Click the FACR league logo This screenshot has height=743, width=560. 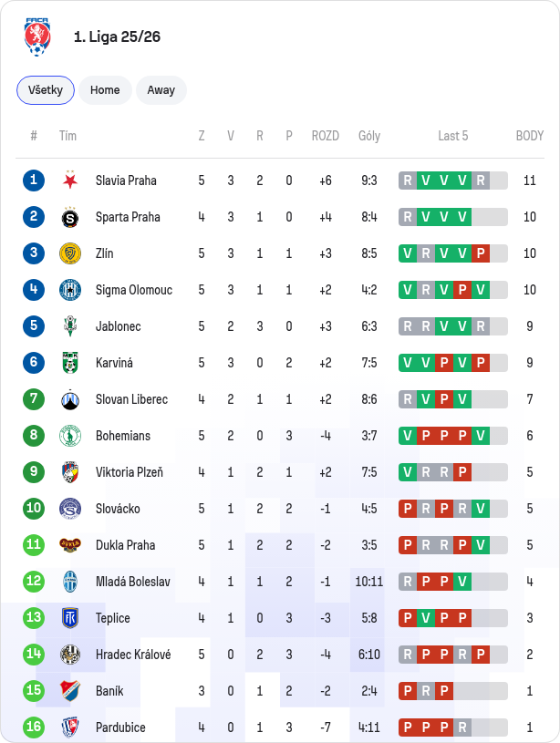pyautogui.click(x=37, y=37)
